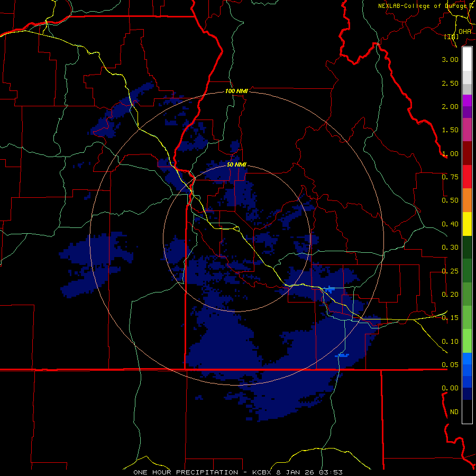
Task: Click the 0.25 legend value
Action: pyautogui.click(x=450, y=271)
